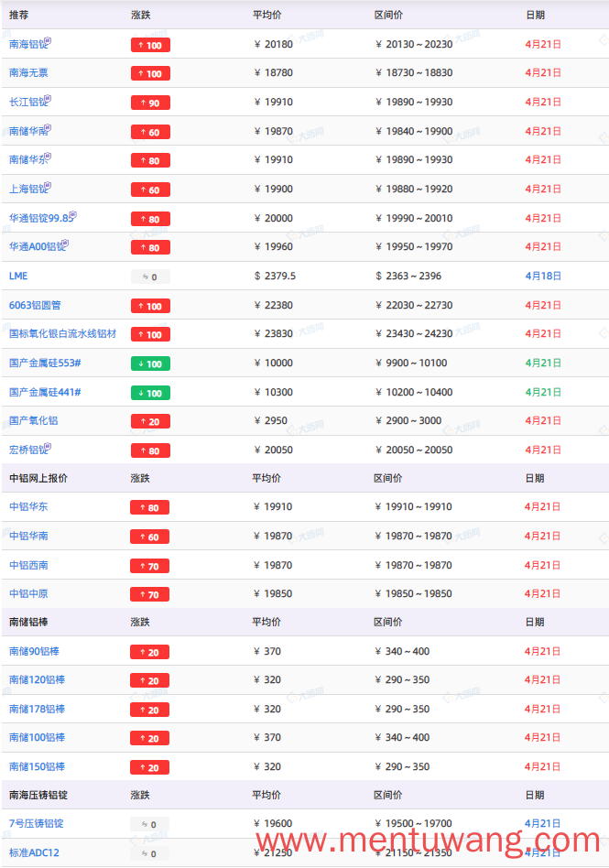Click the ↑70 badge for 中铝西南
Viewport: 609px width, 868px height.
pos(149,566)
